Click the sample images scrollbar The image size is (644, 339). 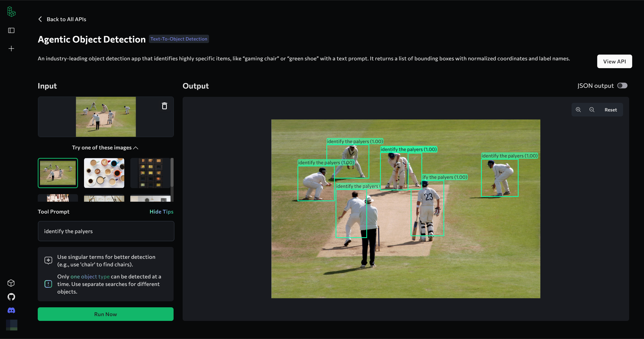(172, 173)
